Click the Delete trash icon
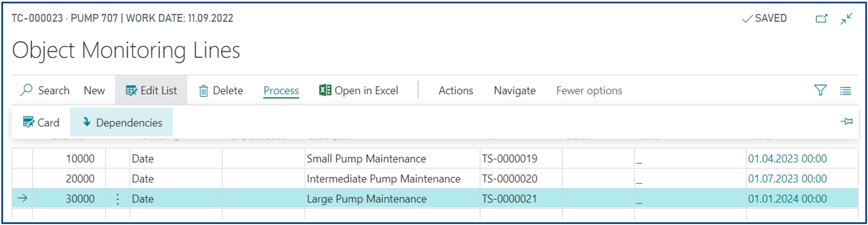 pos(203,91)
